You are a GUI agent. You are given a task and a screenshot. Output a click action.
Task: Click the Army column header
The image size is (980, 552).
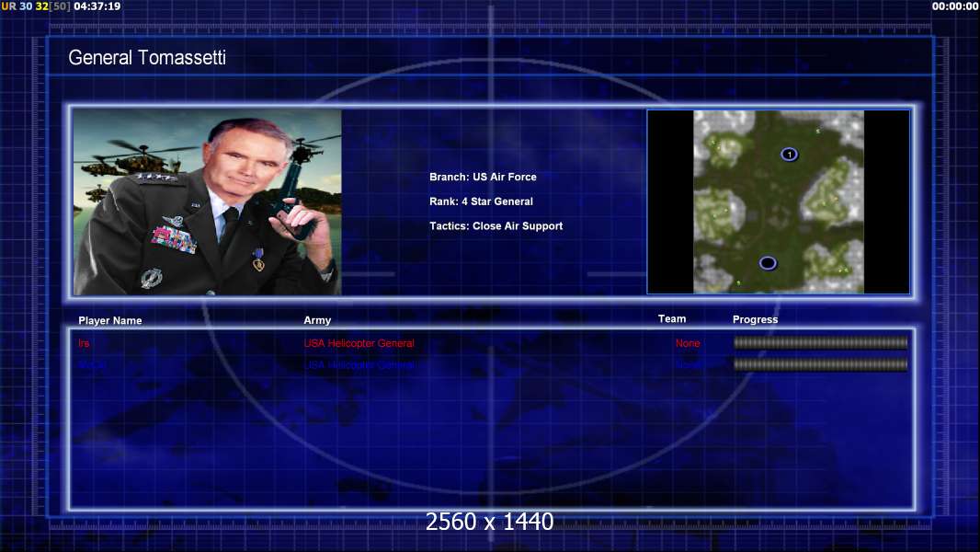(317, 320)
